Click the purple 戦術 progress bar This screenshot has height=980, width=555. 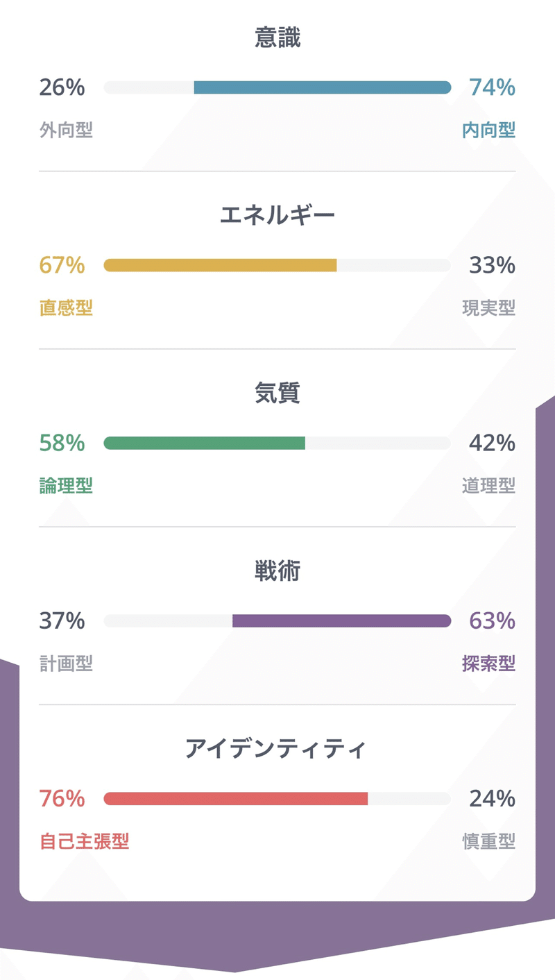[341, 620]
